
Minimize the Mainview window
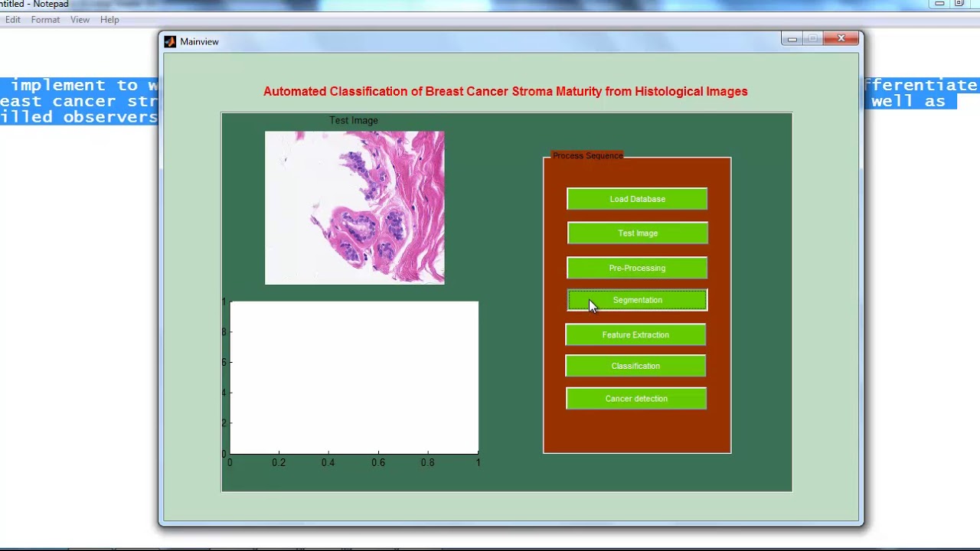click(x=792, y=38)
